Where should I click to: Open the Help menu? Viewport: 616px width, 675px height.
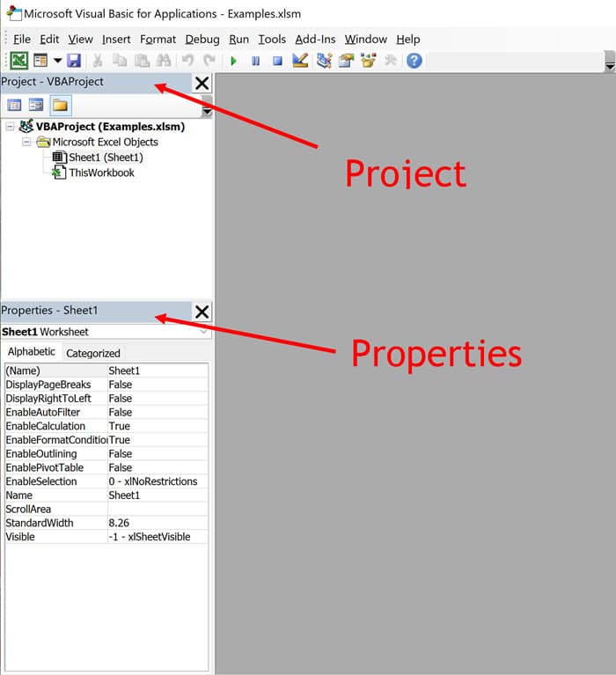click(408, 40)
